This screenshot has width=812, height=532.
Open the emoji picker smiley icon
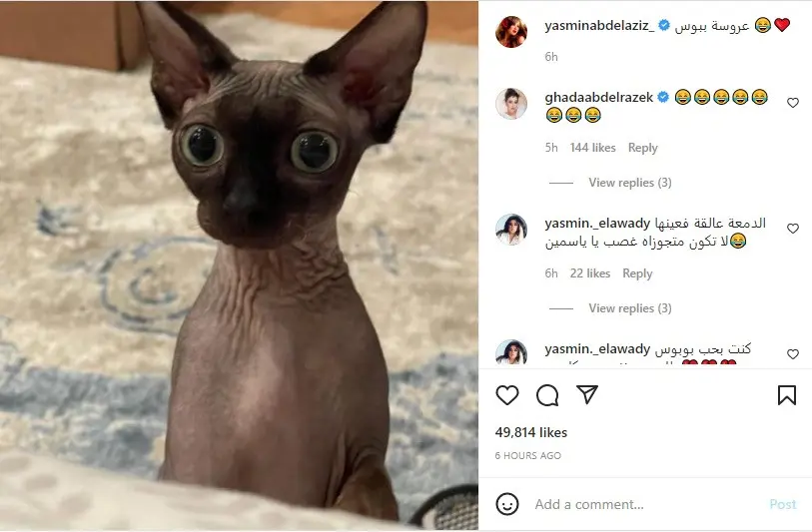(x=507, y=503)
